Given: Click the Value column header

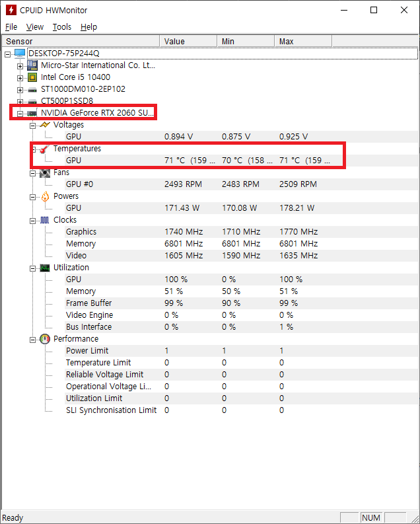Looking at the screenshot, I should coord(188,41).
